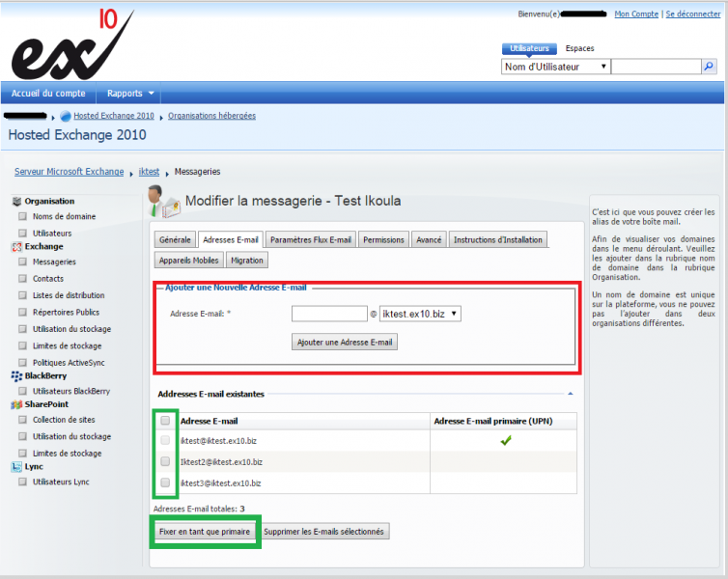Expand the Rapports menu
Image resolution: width=728 pixels, height=579 pixels.
[129, 94]
